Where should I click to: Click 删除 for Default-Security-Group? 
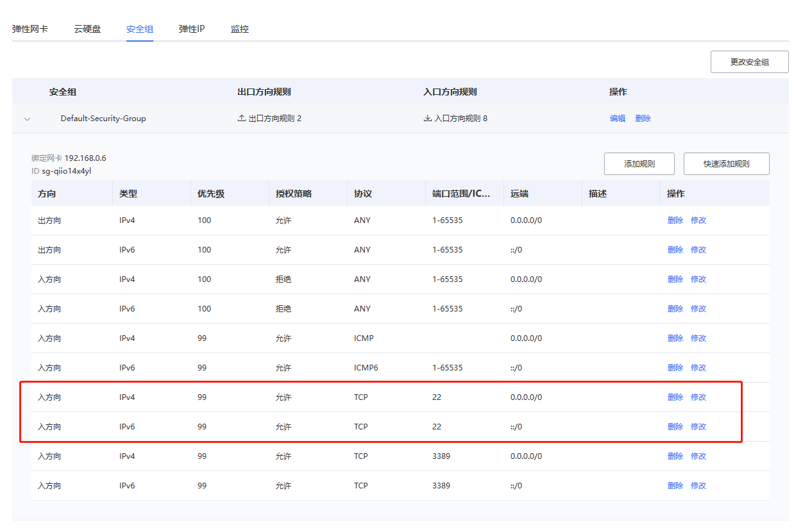[643, 119]
